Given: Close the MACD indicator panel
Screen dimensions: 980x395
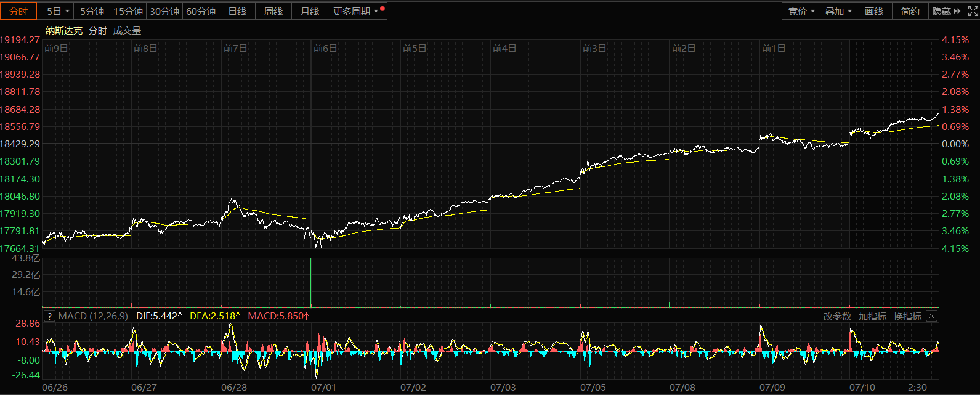Looking at the screenshot, I should pyautogui.click(x=931, y=316).
